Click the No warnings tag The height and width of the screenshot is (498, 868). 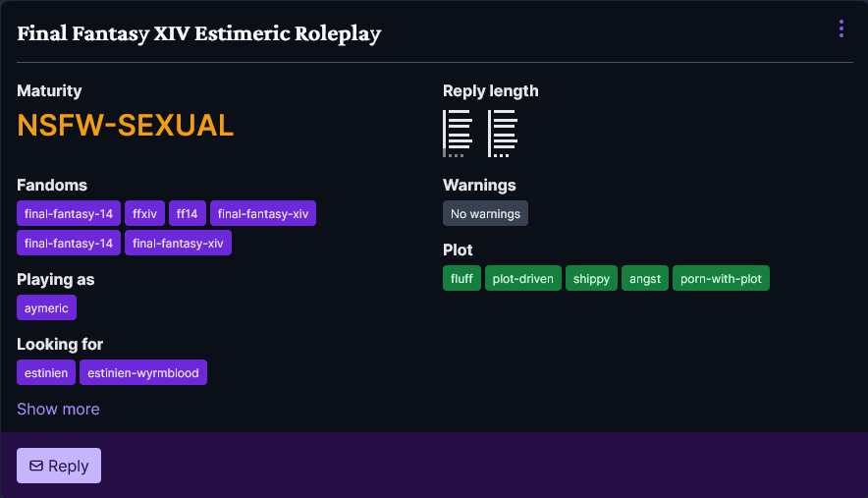pos(485,213)
